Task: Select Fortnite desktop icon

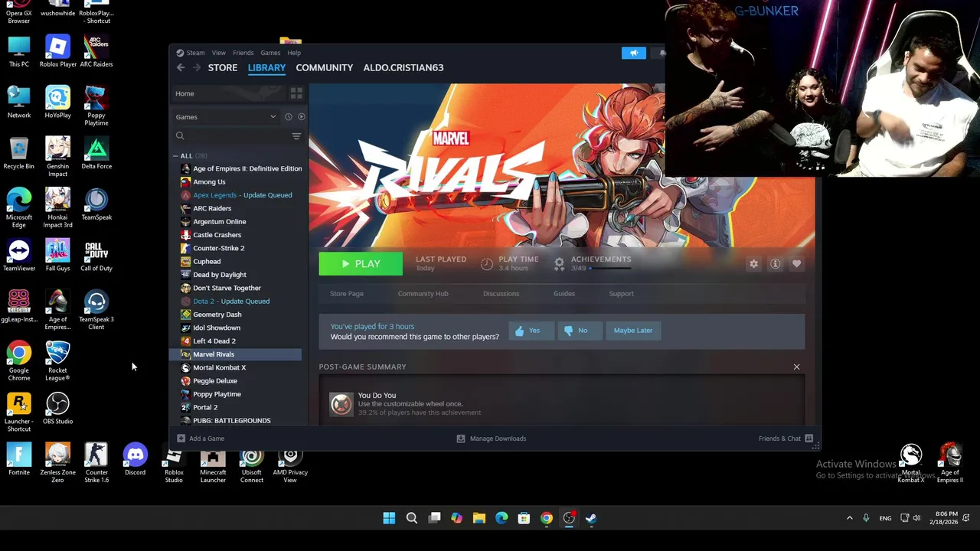Action: (19, 460)
